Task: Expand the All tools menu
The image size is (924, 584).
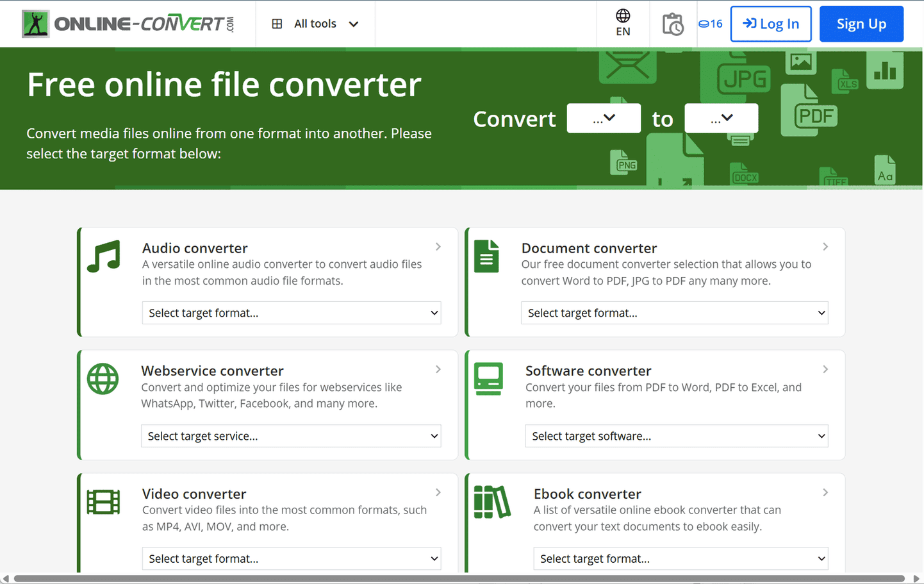Action: pos(315,23)
